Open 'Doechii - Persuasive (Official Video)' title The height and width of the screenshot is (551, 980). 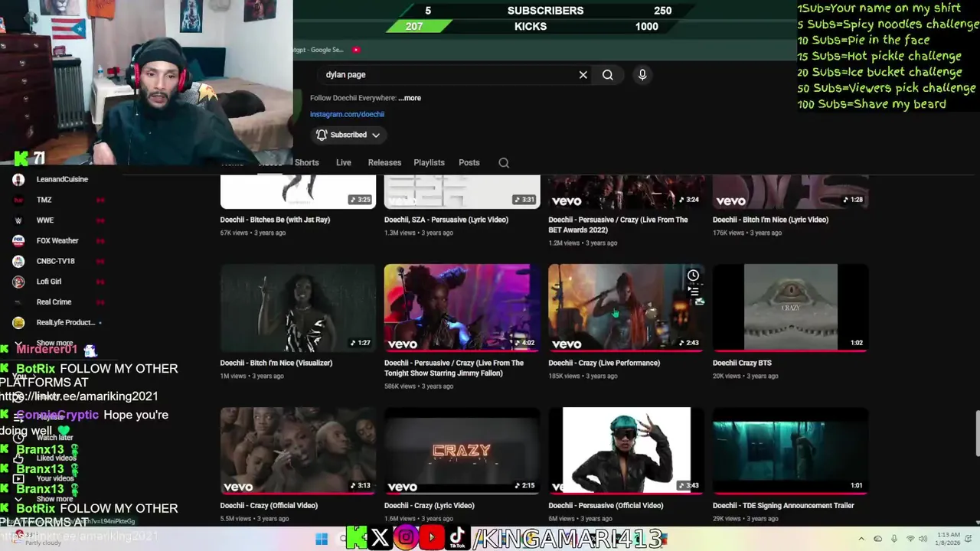(606, 505)
